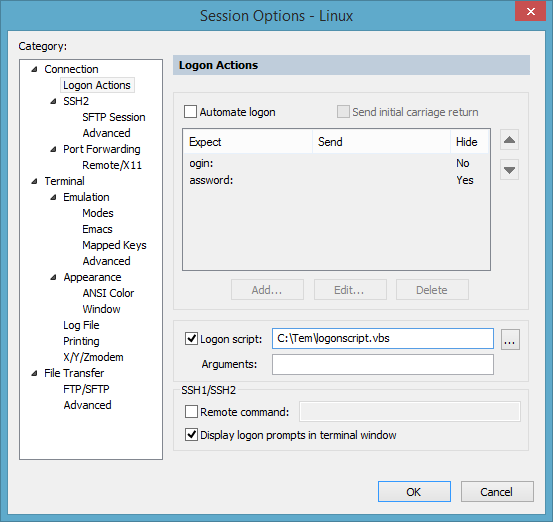The width and height of the screenshot is (553, 522).
Task: Click the OK button
Action: (414, 492)
